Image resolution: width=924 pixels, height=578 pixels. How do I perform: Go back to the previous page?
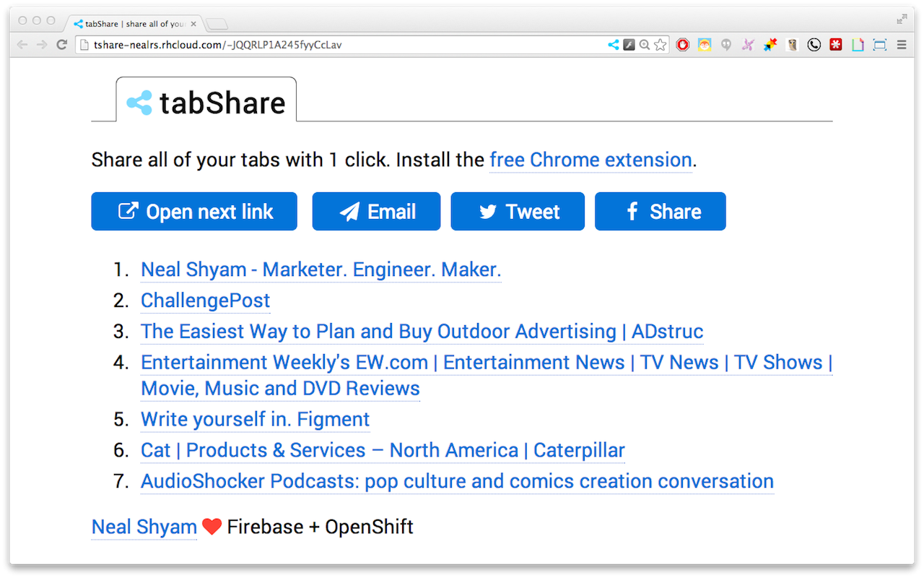(x=22, y=45)
